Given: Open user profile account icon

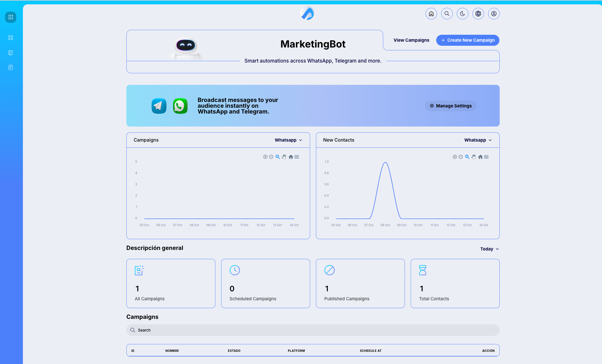Looking at the screenshot, I should point(494,14).
